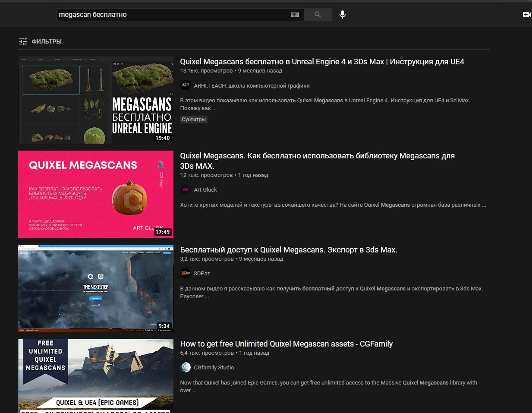Open the pink Quixel Megascans pumpkin thumbnail
The image size is (532, 413).
coord(96,194)
